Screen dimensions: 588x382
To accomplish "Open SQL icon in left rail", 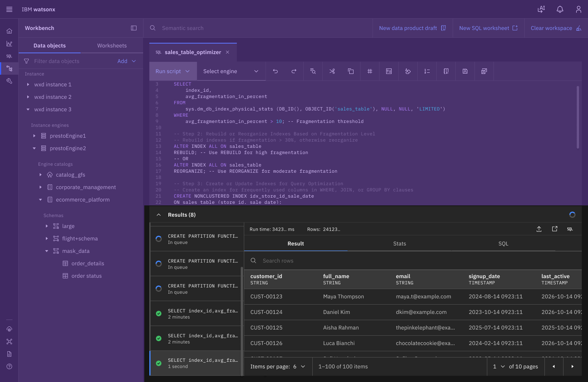I will pyautogui.click(x=9, y=56).
